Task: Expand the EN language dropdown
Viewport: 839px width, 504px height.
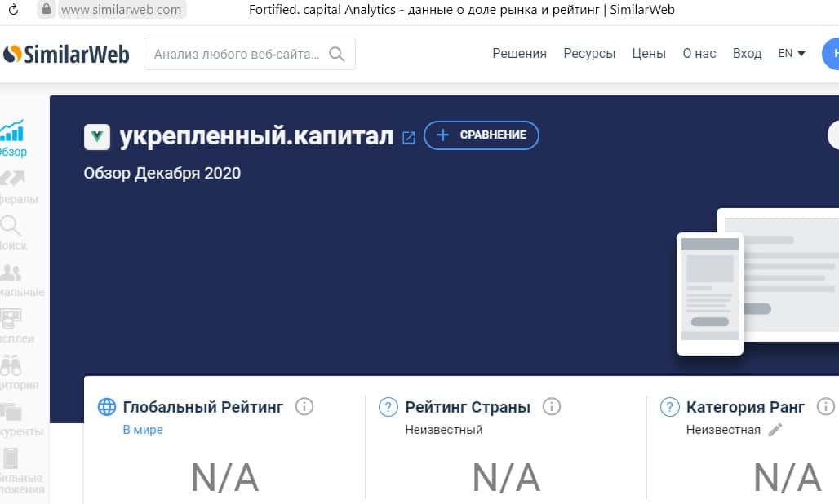Action: click(x=792, y=54)
